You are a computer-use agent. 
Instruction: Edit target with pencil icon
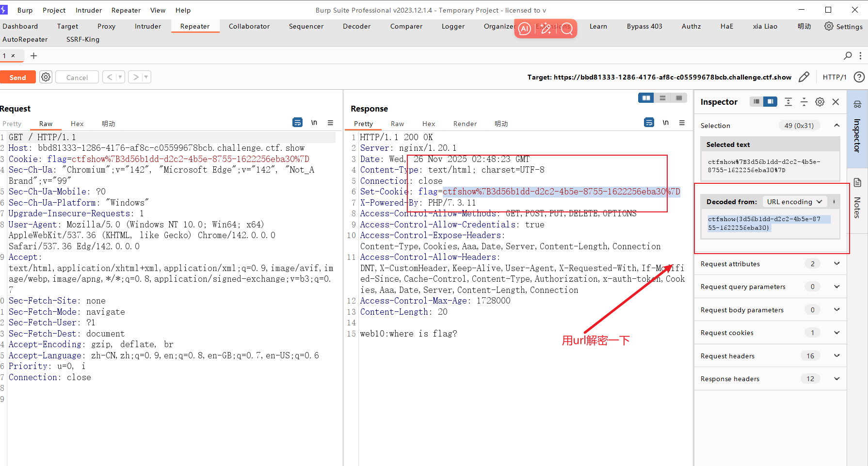tap(804, 77)
